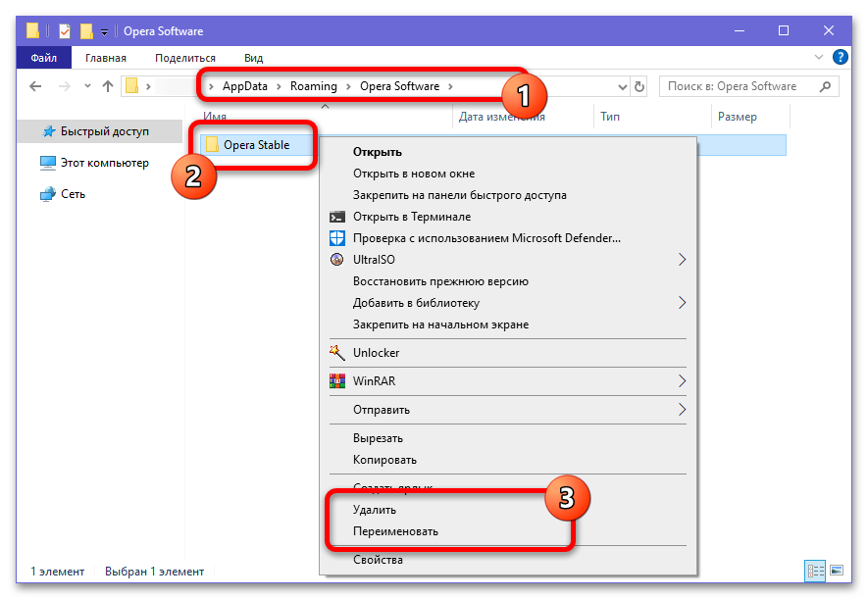
Task: Focus the Opera Software search field
Action: [x=748, y=86]
